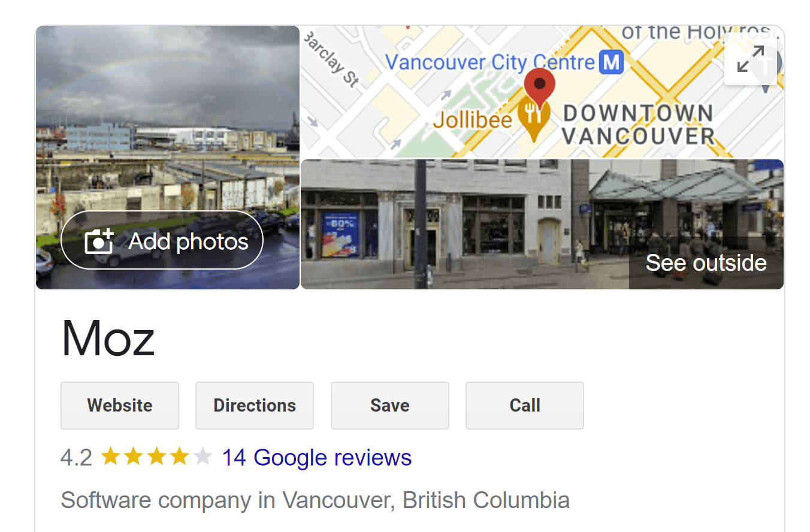Image resolution: width=810 pixels, height=532 pixels.
Task: Click the camera icon in Add photos
Action: 99,241
